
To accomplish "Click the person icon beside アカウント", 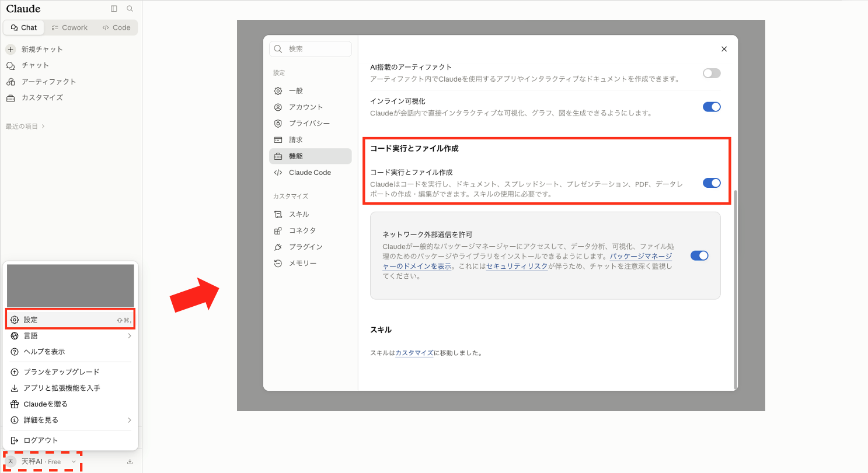I will (x=278, y=107).
